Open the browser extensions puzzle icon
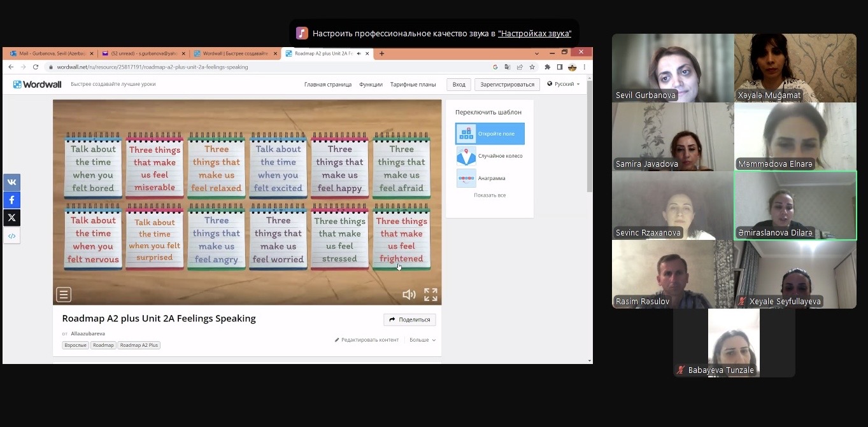This screenshot has height=427, width=868. [547, 67]
